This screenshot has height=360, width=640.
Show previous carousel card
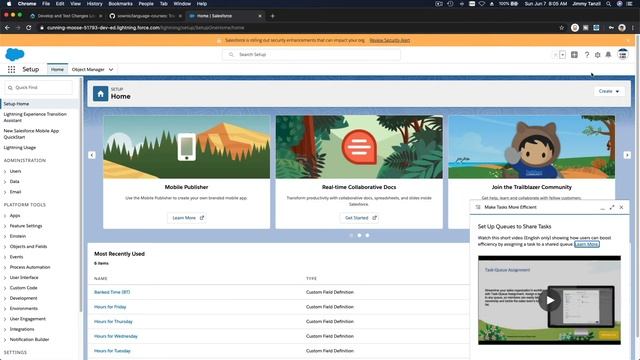(x=92, y=155)
